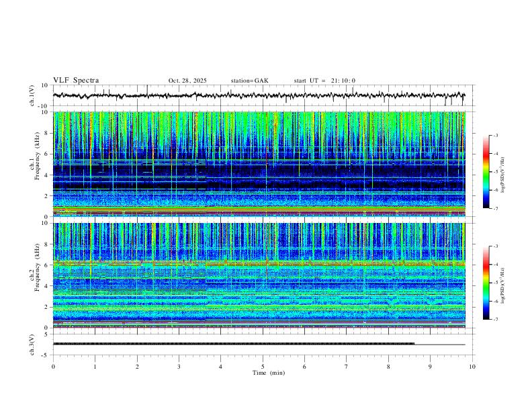
Task: Click time axis tick label "8"
Action: (388, 367)
